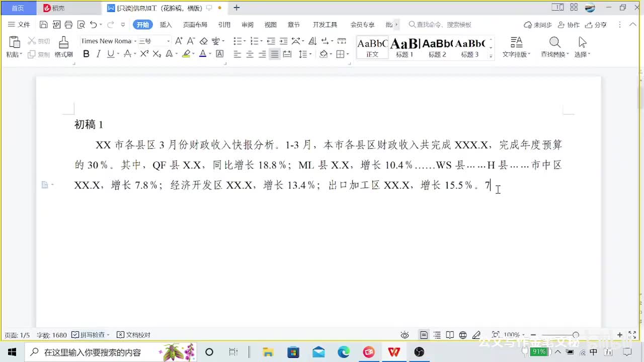Switch to outline view in status bar

[x=437, y=335]
